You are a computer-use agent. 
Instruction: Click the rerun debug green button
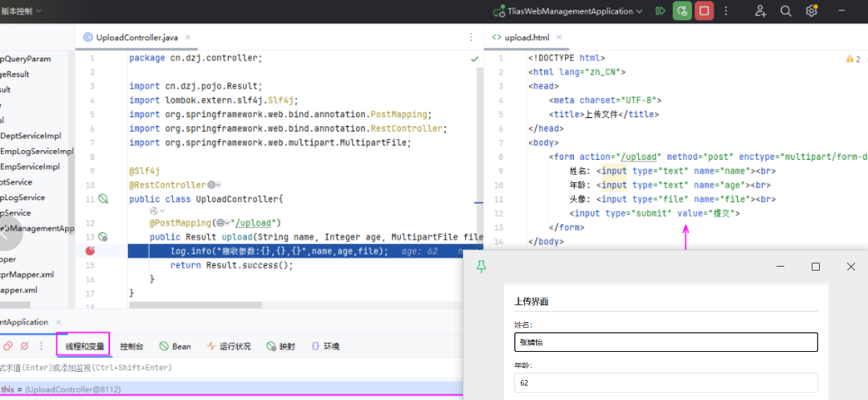click(682, 11)
